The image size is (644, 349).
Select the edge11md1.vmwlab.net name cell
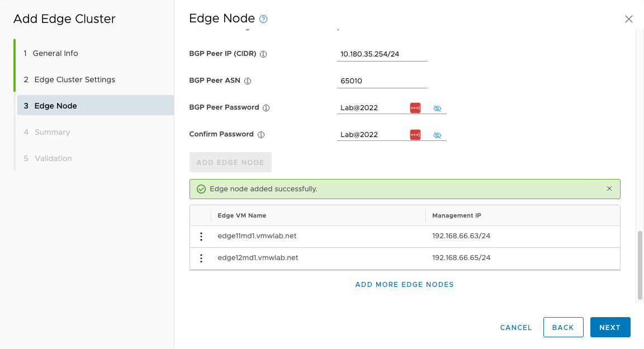point(318,237)
